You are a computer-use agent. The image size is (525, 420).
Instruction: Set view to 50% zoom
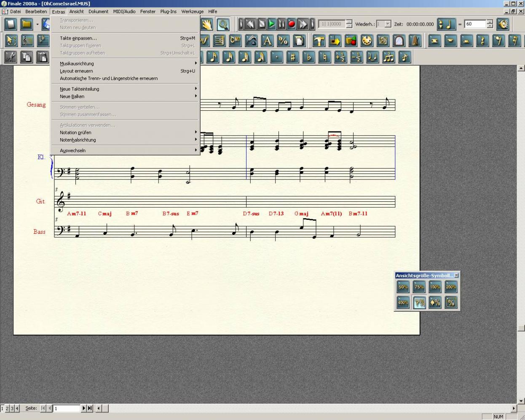(403, 287)
